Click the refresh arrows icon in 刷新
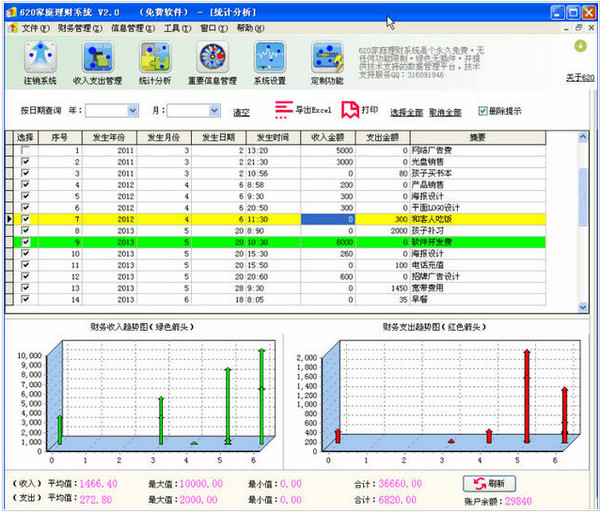The width and height of the screenshot is (600, 514). (x=479, y=483)
